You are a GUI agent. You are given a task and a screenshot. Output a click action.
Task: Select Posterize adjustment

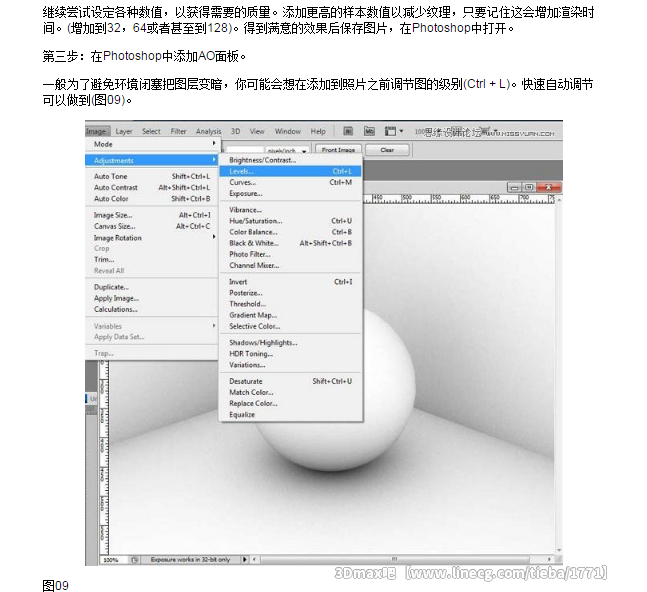290,293
